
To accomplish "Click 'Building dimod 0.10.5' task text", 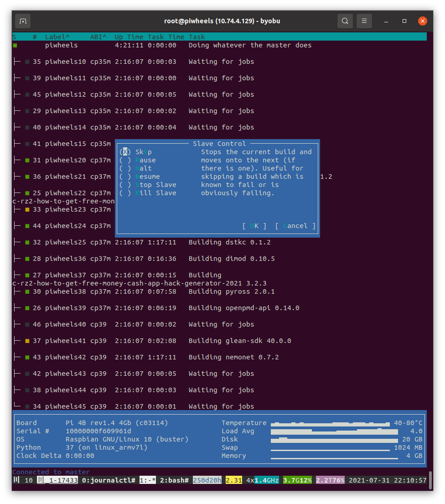I will 232,259.
